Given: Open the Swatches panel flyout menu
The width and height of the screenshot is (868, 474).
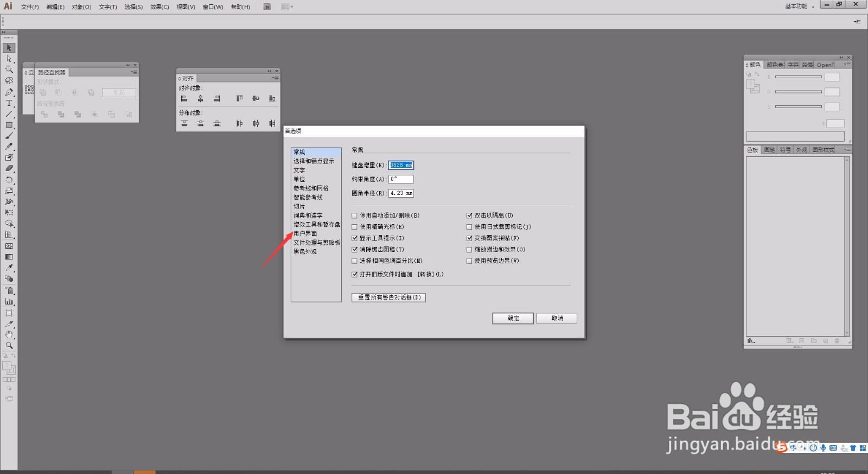Looking at the screenshot, I should [847, 149].
